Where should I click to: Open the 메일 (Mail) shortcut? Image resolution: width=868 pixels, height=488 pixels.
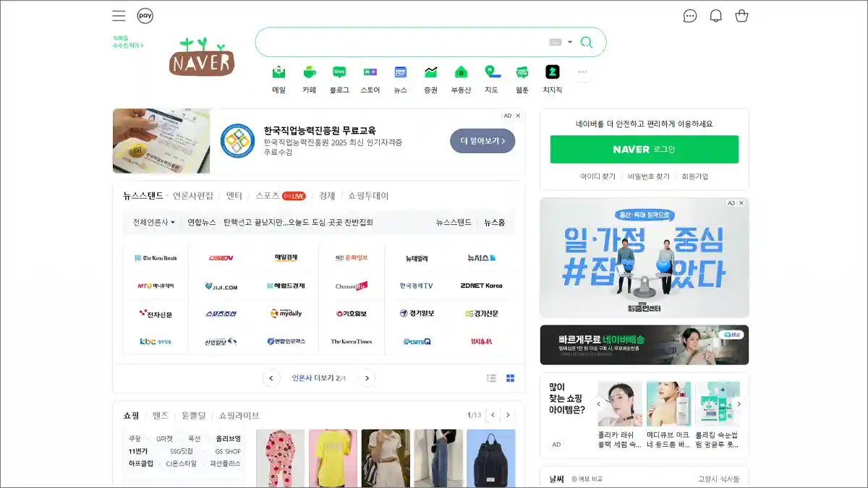tap(279, 80)
